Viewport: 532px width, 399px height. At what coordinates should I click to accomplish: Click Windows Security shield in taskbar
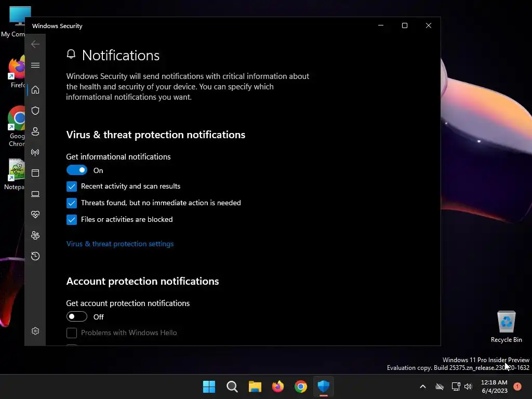click(324, 387)
